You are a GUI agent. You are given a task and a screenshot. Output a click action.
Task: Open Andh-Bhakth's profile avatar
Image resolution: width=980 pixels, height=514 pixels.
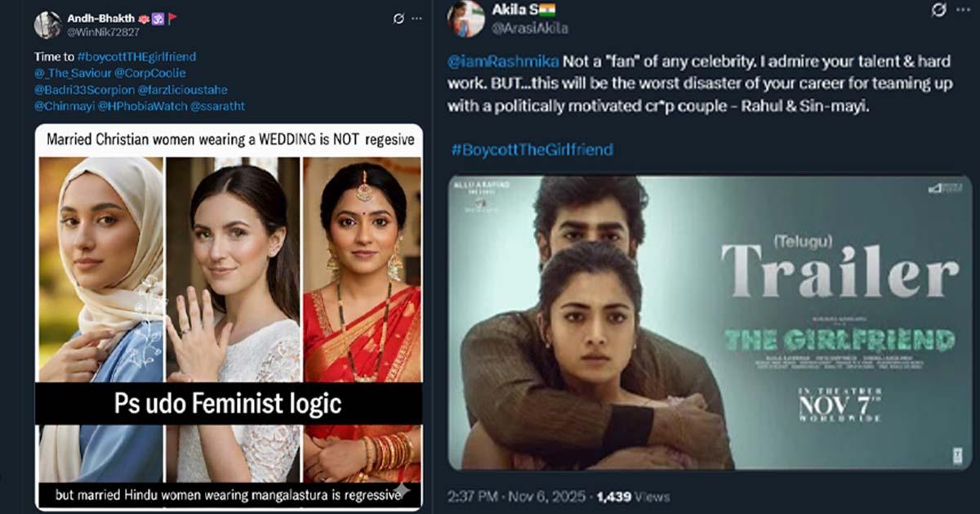tap(47, 25)
